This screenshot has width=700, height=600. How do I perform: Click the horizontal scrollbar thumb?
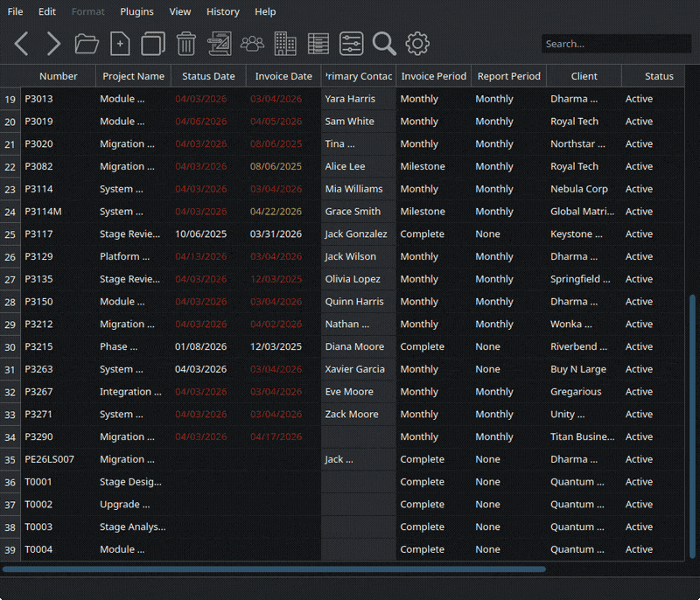point(274,569)
